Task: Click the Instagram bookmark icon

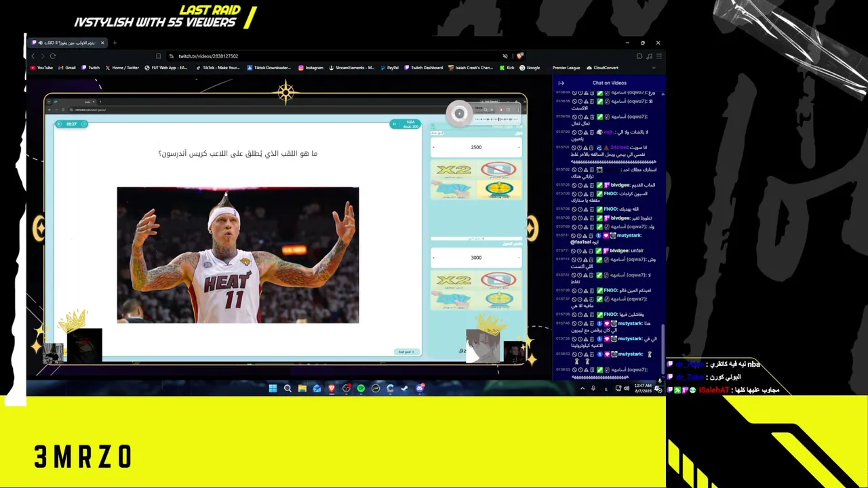Action: [x=301, y=68]
